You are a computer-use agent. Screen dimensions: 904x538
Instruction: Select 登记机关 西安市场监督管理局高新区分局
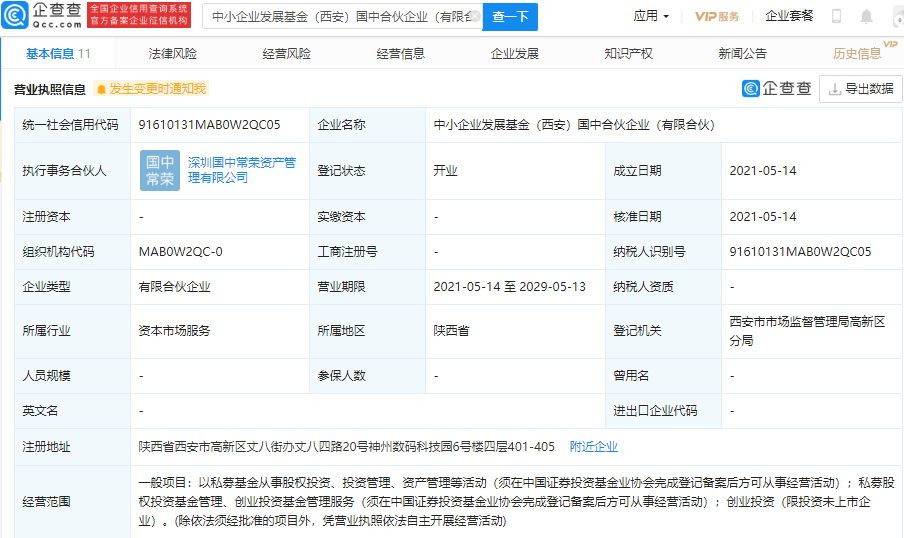[807, 331]
